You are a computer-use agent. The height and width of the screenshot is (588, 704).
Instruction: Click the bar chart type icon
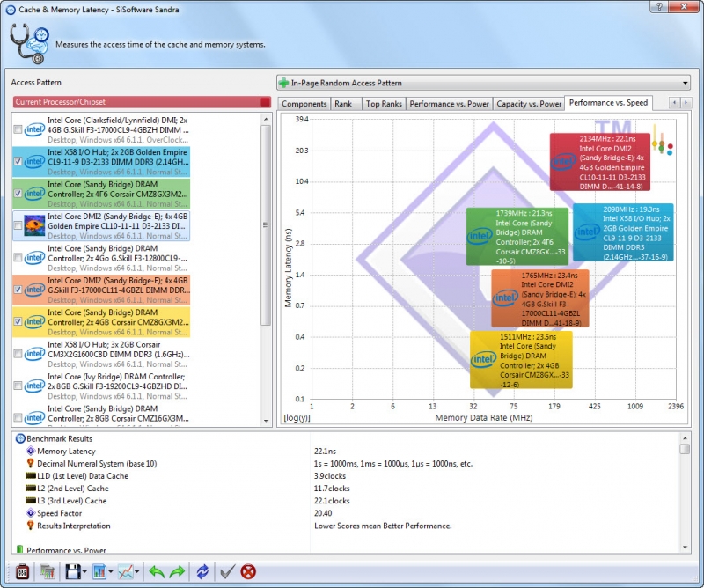point(99,571)
